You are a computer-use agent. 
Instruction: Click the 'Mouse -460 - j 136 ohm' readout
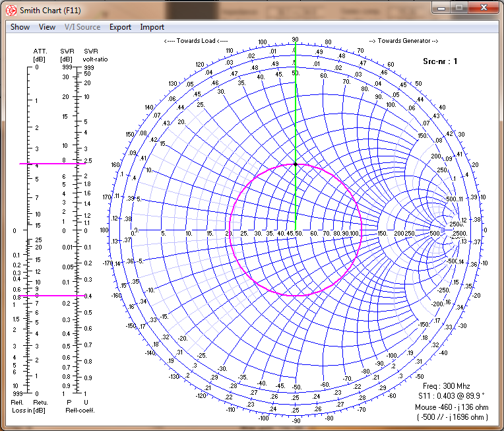(x=452, y=407)
